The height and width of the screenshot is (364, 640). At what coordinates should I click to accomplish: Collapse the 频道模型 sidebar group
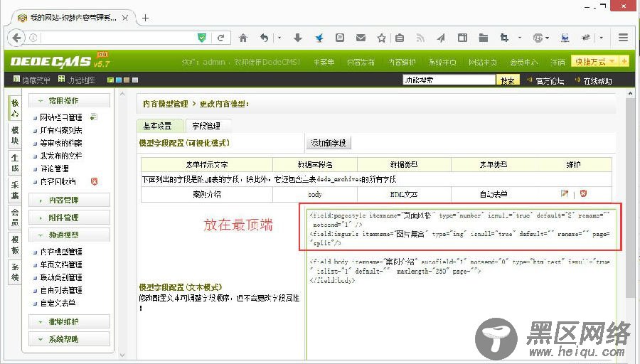coord(70,235)
